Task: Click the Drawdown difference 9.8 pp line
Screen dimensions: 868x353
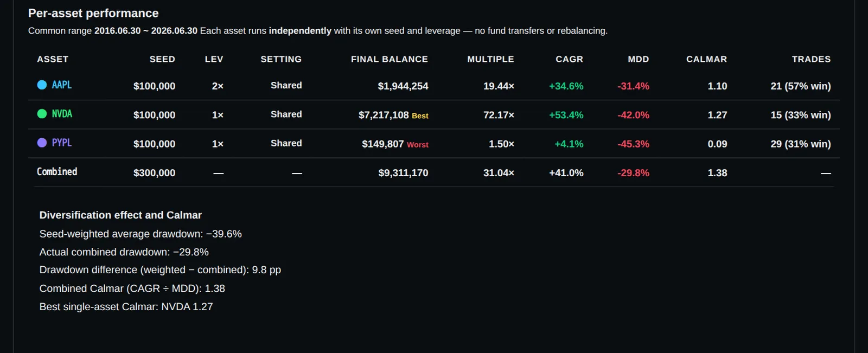Action: pos(160,269)
